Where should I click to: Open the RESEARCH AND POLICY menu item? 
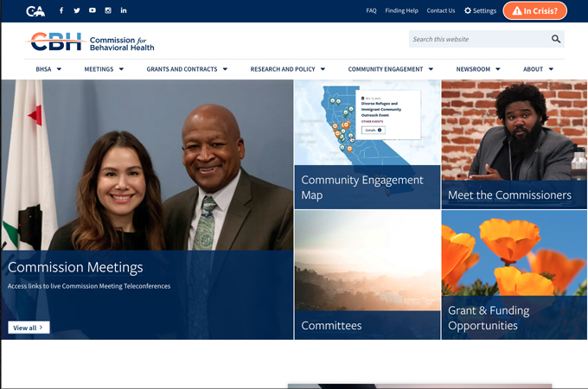283,69
